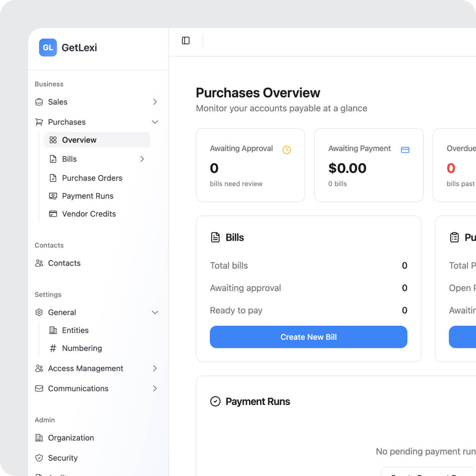This screenshot has width=476, height=476.
Task: Click the Purchases cart icon
Action: click(x=39, y=122)
